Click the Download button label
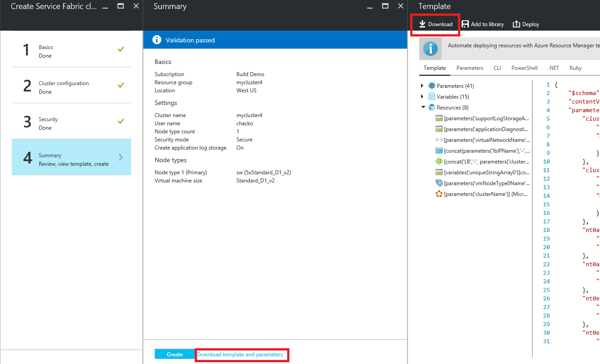Image resolution: width=600 pixels, height=364 pixels. click(440, 24)
